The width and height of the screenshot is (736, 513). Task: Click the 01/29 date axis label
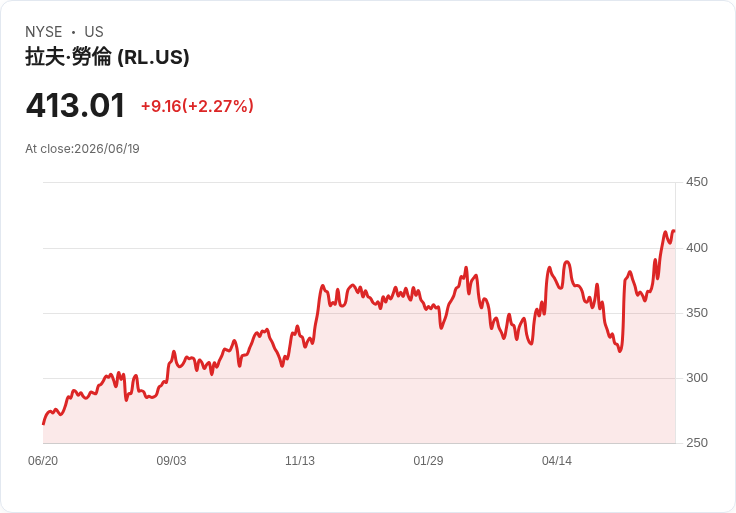[428, 461]
